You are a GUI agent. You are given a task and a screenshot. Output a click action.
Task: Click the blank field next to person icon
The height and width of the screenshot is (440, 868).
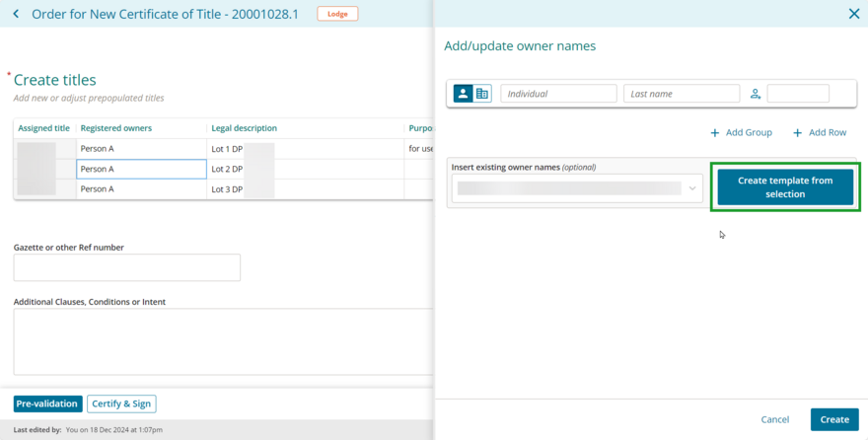click(798, 94)
